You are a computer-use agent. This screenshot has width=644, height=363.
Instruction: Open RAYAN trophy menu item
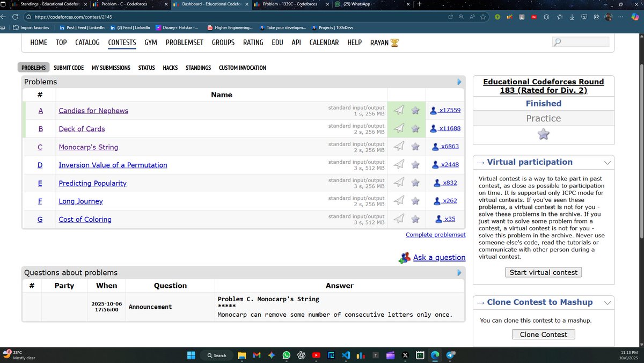[384, 42]
